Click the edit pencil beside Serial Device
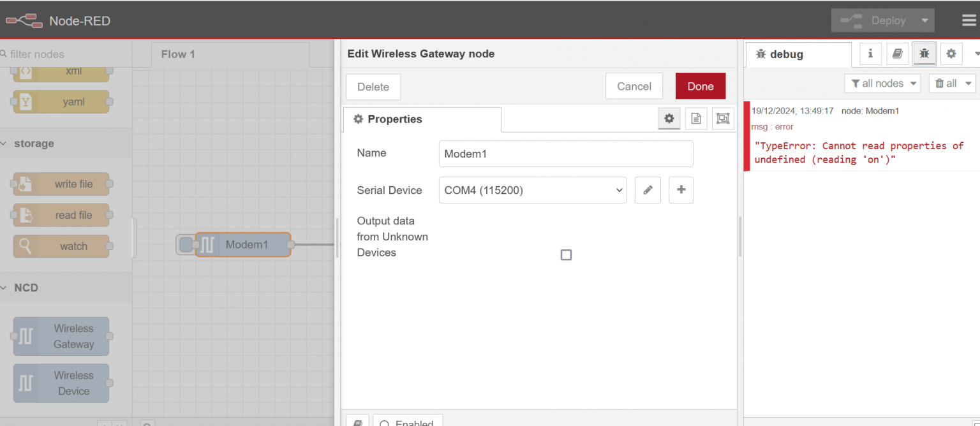The width and height of the screenshot is (980, 426). coord(648,189)
